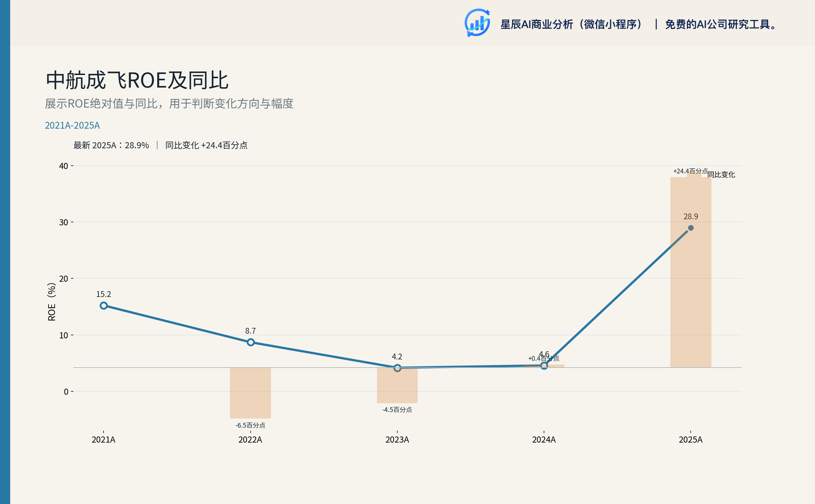Click the 4.2 value label
The image size is (815, 504).
[397, 357]
